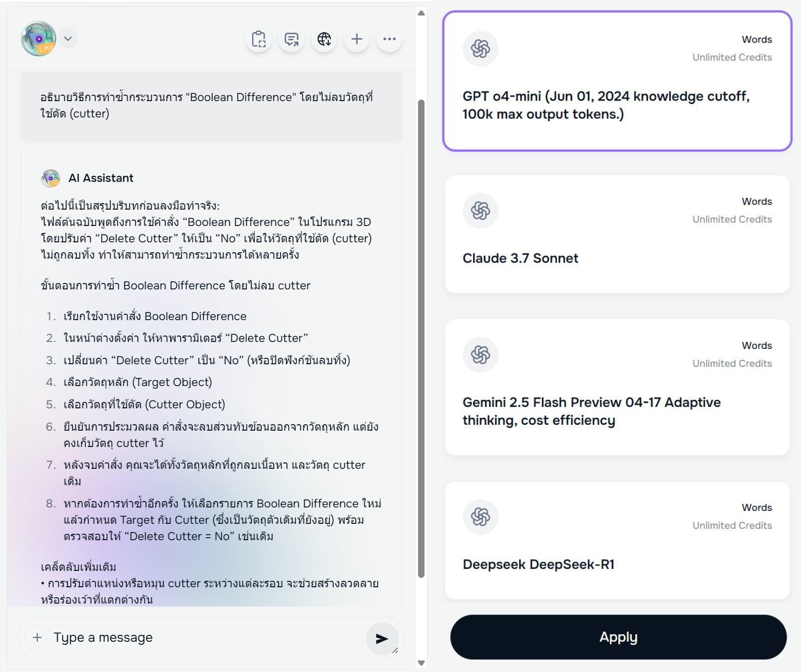
Task: Click the chat export icon
Action: pyautogui.click(x=291, y=39)
